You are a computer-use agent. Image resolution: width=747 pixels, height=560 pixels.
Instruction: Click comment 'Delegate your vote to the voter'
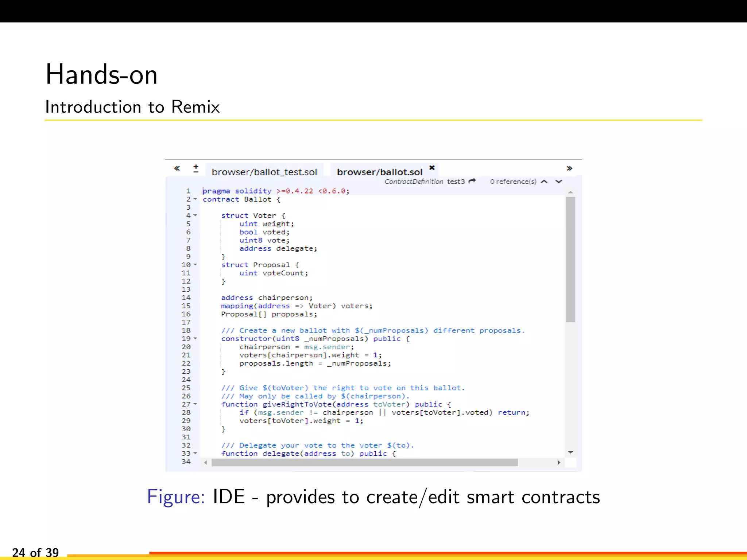coord(317,446)
